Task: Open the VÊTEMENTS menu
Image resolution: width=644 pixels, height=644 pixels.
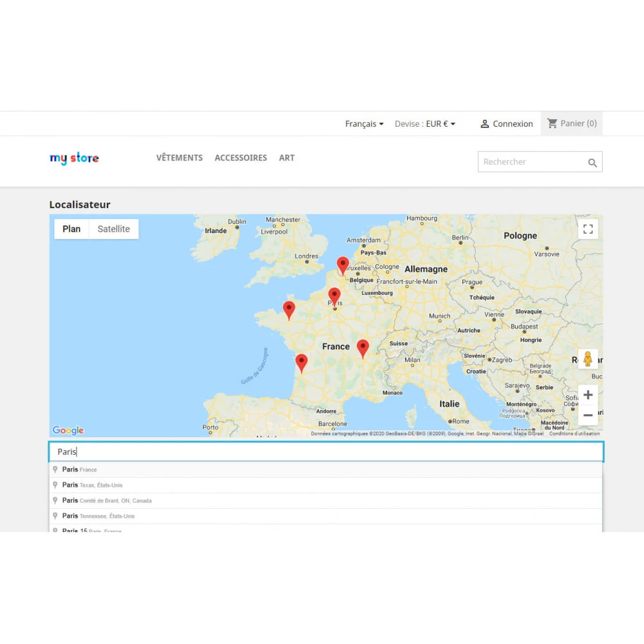Action: tap(180, 158)
